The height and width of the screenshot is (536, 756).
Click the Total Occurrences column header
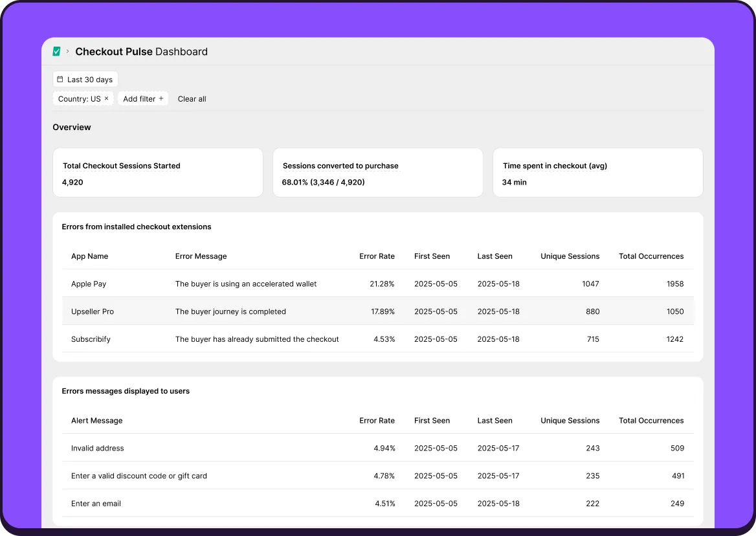(651, 256)
